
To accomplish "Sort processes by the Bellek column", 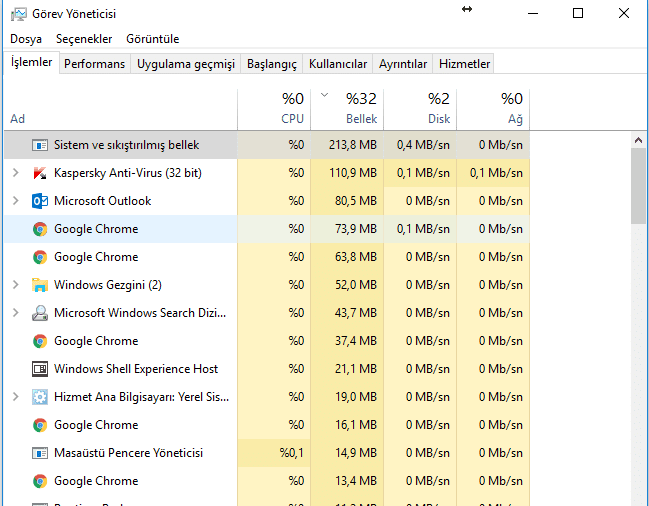I will point(347,110).
